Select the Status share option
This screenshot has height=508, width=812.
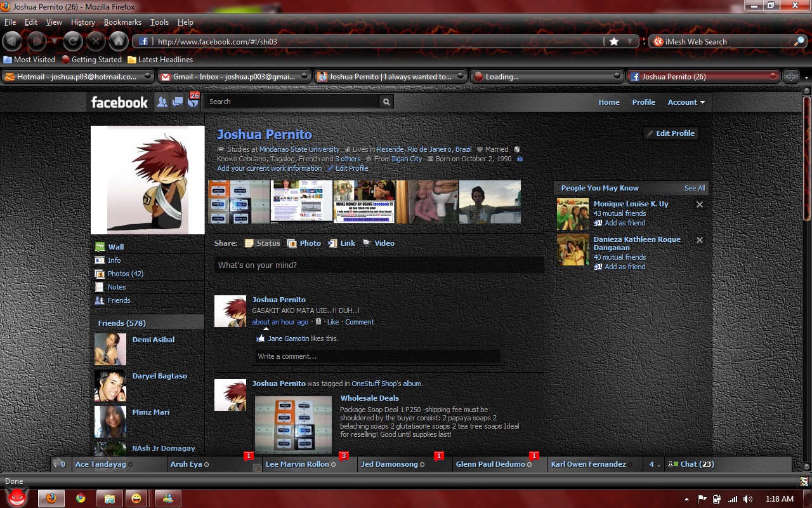click(263, 243)
